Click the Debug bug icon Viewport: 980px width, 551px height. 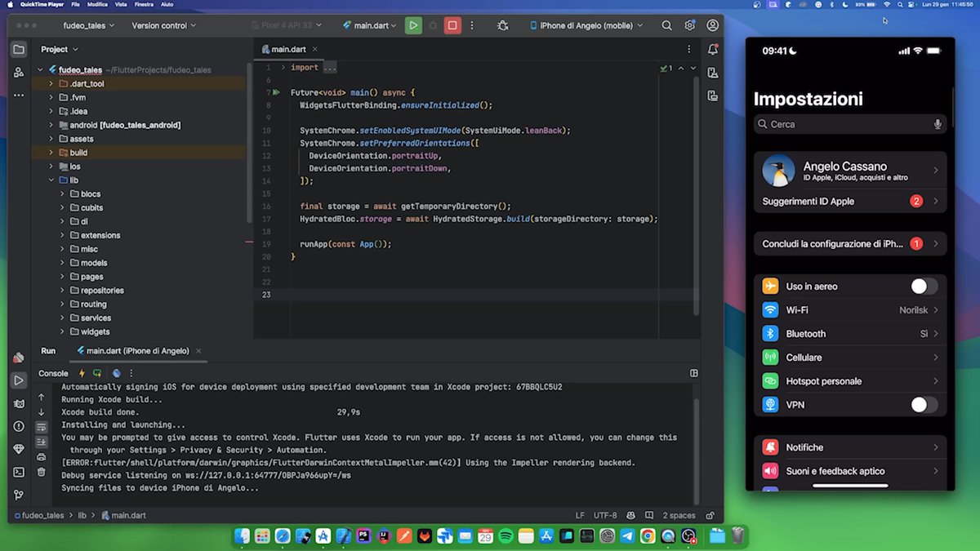(502, 25)
